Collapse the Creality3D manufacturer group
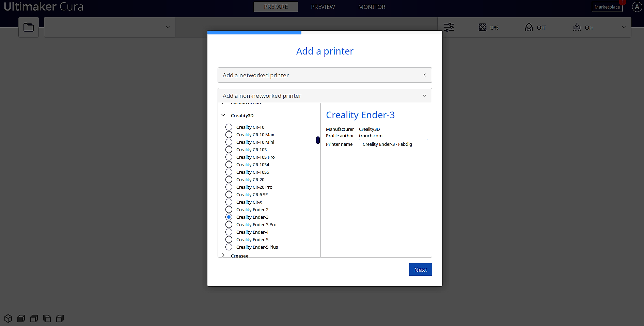The height and width of the screenshot is (326, 644). pyautogui.click(x=223, y=115)
